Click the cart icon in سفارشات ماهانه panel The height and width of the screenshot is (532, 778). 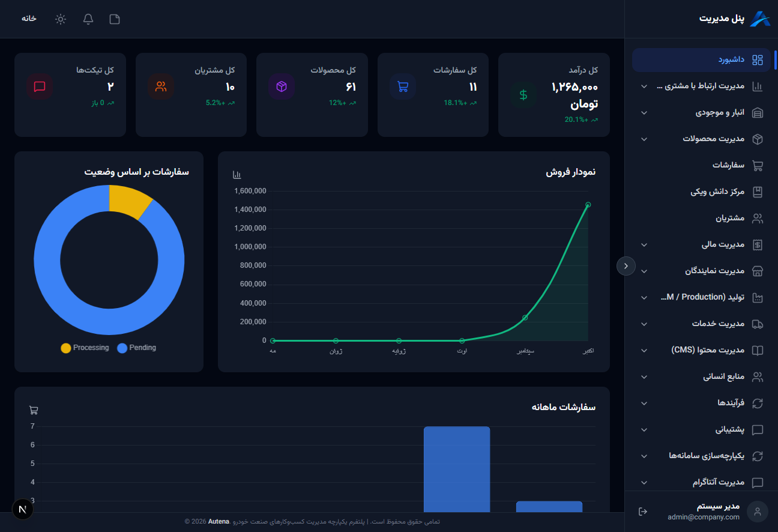(34, 410)
